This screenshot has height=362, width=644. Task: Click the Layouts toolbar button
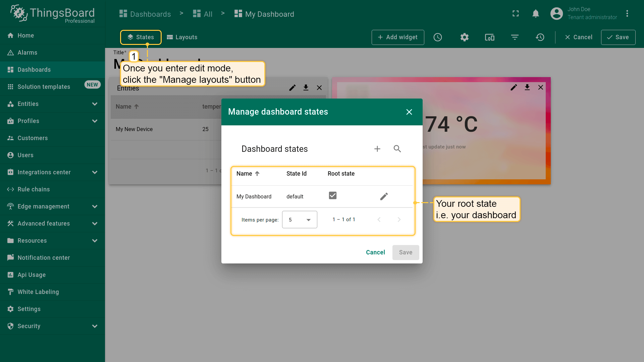pyautogui.click(x=182, y=37)
